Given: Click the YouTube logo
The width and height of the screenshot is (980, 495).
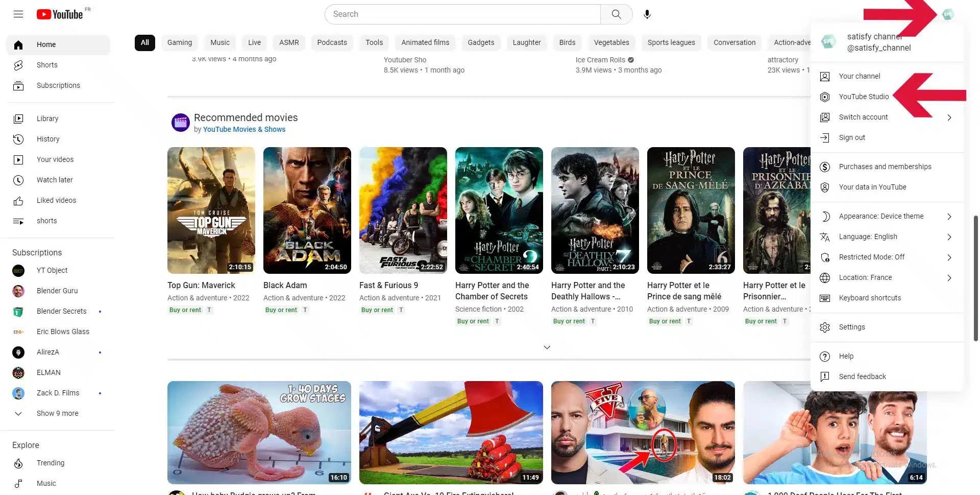Looking at the screenshot, I should click(x=60, y=14).
